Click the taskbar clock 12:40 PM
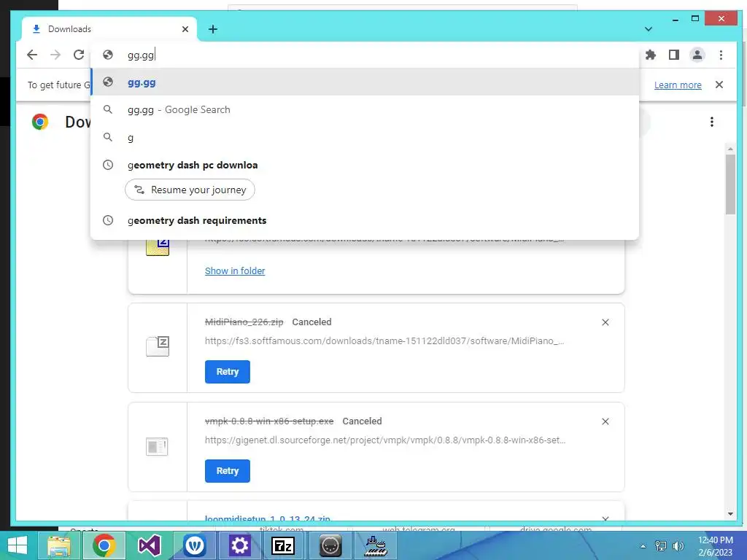Screen dimensions: 747x560 point(716,546)
